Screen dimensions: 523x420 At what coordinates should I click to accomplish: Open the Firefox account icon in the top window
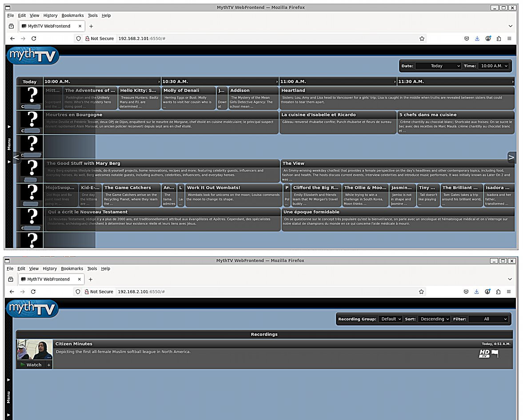coord(488,38)
